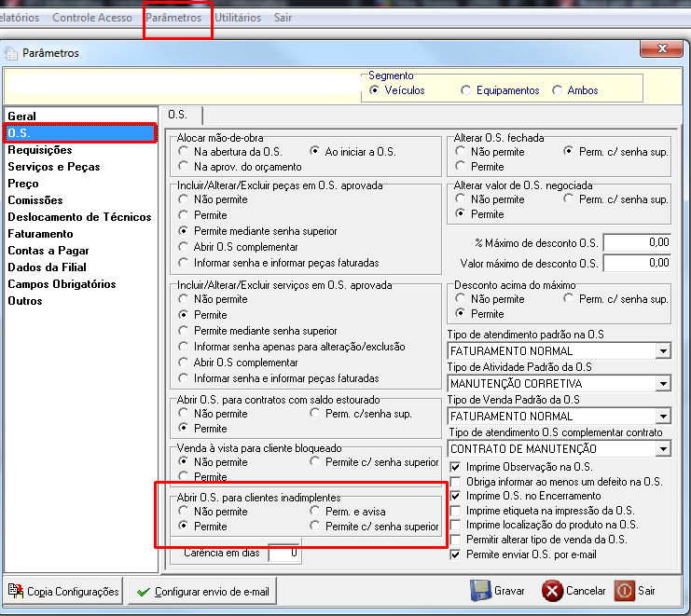The image size is (691, 616).
Task: Click the Parâmetros window title icon
Action: (10, 53)
